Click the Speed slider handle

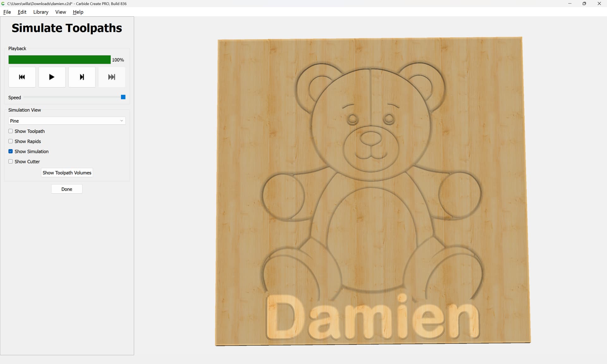123,97
